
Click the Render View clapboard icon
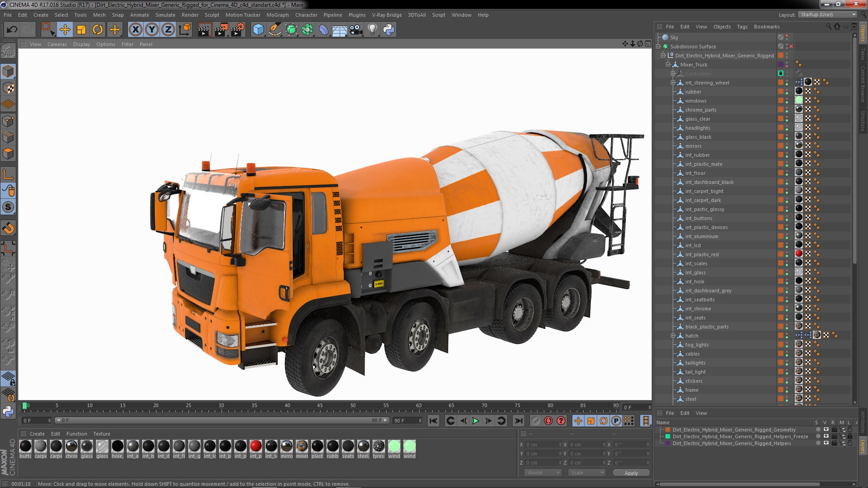(204, 30)
